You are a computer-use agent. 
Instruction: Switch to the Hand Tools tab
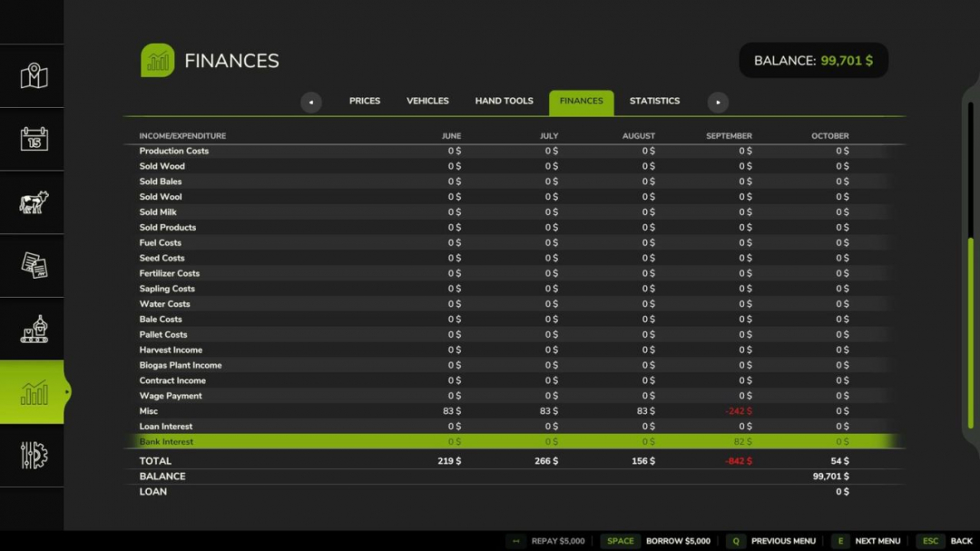(504, 101)
